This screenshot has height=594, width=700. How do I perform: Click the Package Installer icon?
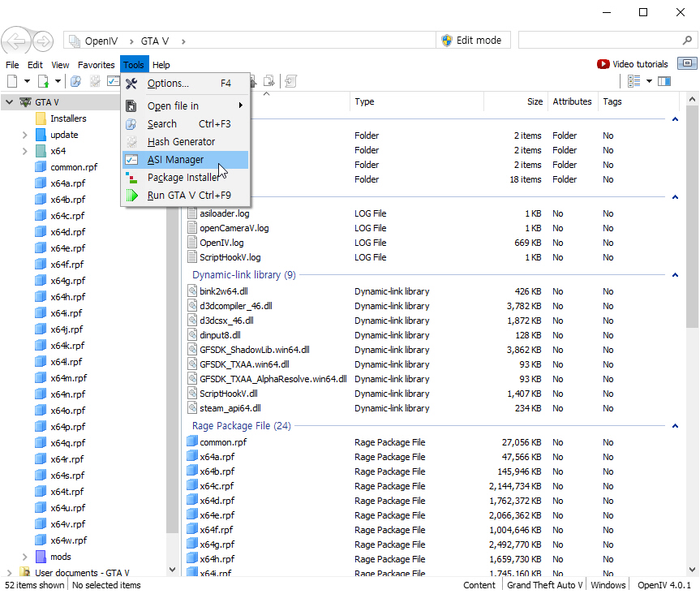point(131,177)
